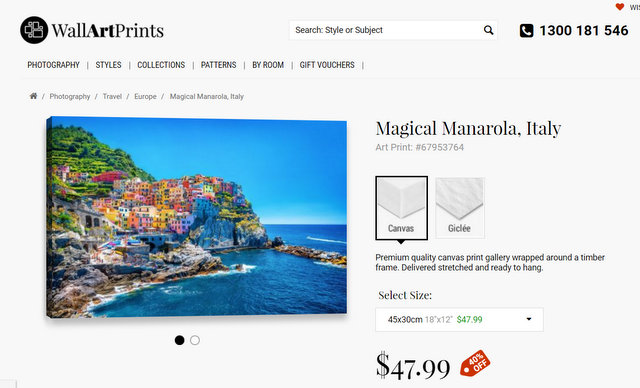Open the Photography menu
This screenshot has width=640, height=388.
[x=53, y=65]
